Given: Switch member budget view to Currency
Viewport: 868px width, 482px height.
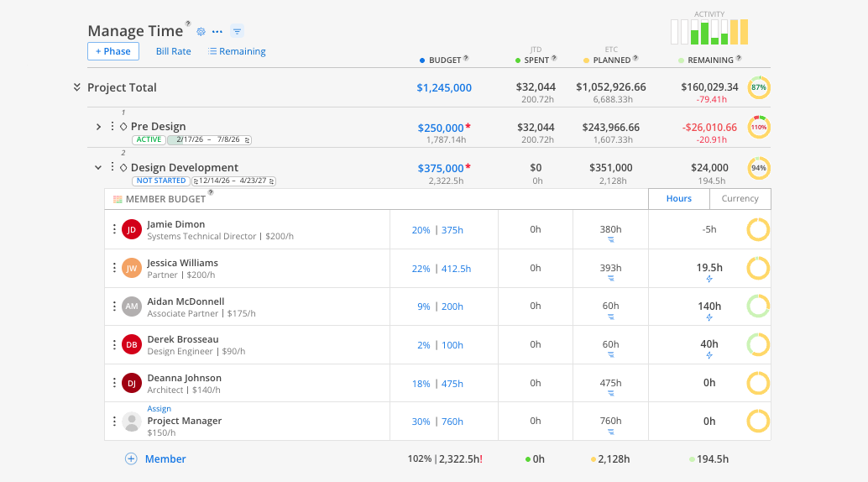Looking at the screenshot, I should (740, 199).
